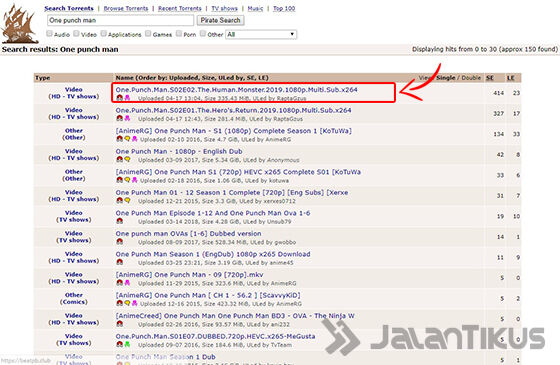The width and height of the screenshot is (560, 365).
Task: Sort by SE column header
Action: point(490,78)
